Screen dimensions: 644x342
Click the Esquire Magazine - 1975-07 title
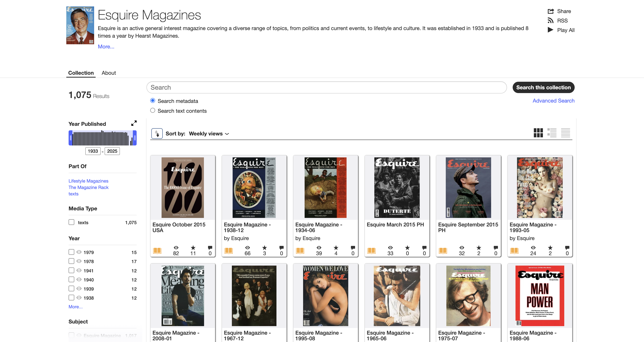(x=461, y=336)
